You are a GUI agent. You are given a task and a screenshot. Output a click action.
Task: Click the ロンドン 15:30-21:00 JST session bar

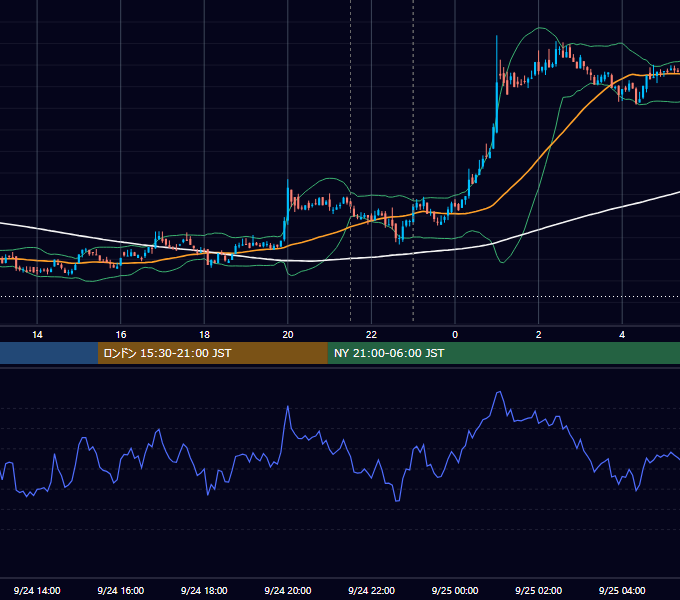point(212,353)
